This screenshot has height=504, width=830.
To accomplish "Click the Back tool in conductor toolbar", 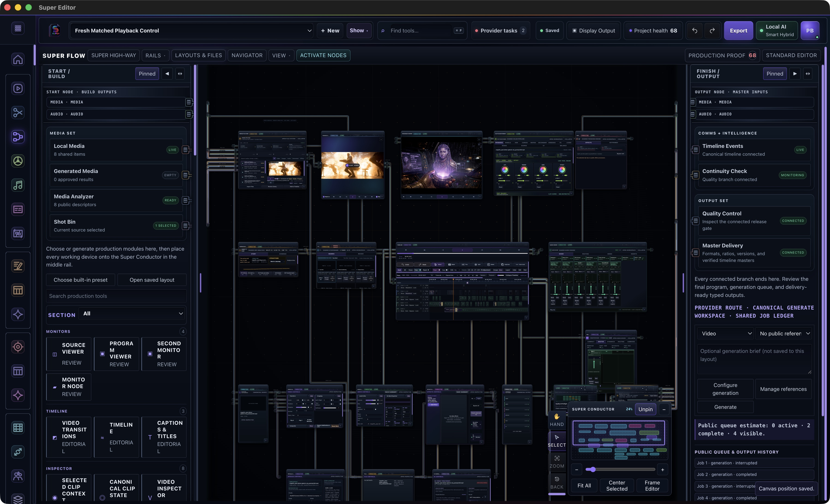I will click(557, 483).
